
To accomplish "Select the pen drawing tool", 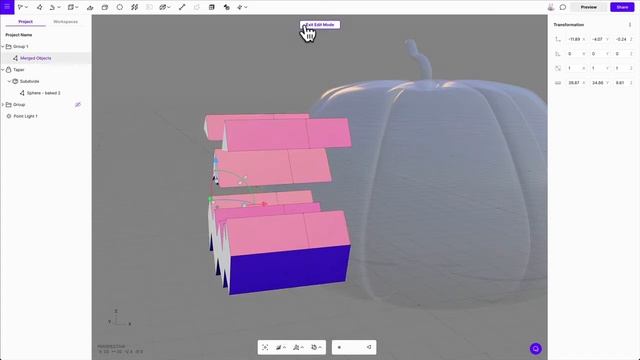I will (x=40, y=7).
